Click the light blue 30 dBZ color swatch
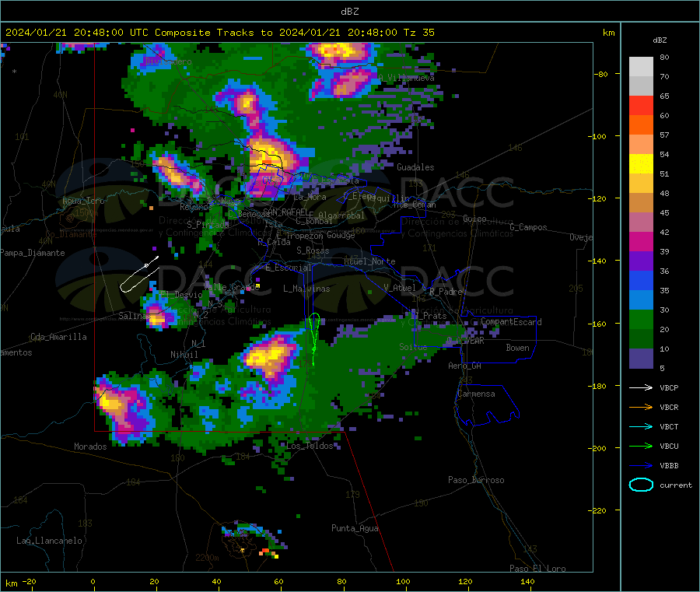The image size is (700, 592). (x=641, y=300)
